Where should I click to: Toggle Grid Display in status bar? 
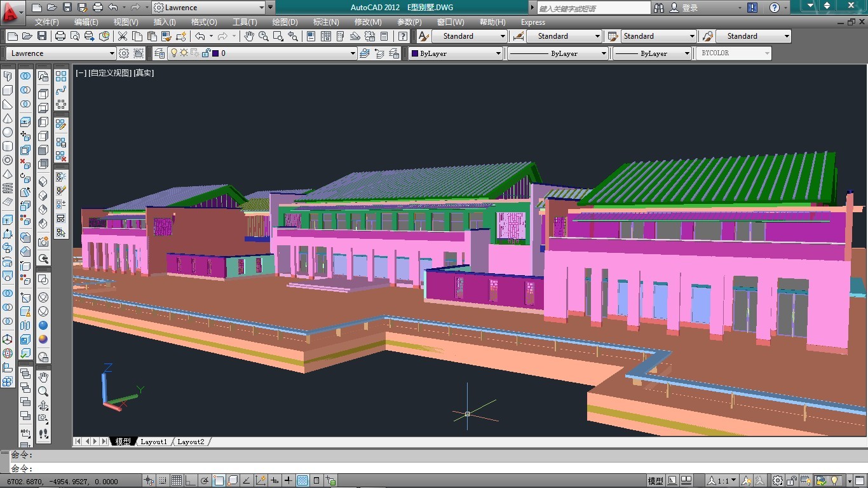pos(177,481)
